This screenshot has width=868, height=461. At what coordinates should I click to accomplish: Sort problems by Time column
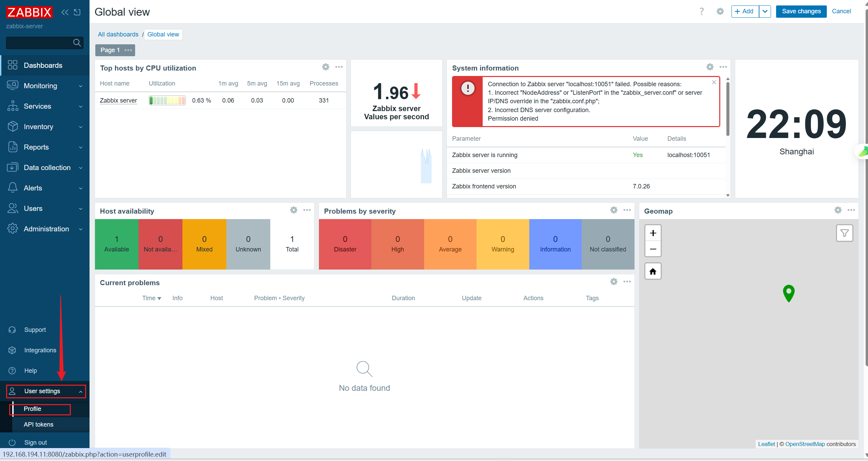tap(151, 298)
